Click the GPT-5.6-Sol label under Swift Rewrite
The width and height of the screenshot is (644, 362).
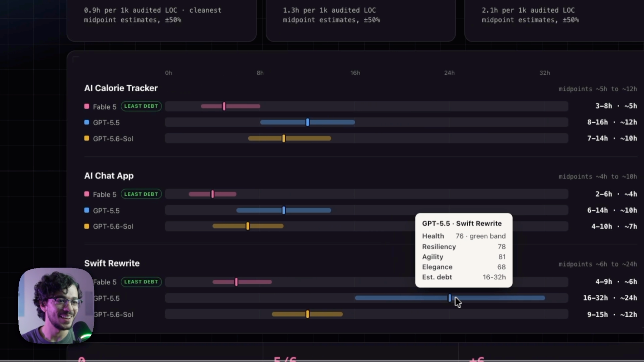point(113,315)
